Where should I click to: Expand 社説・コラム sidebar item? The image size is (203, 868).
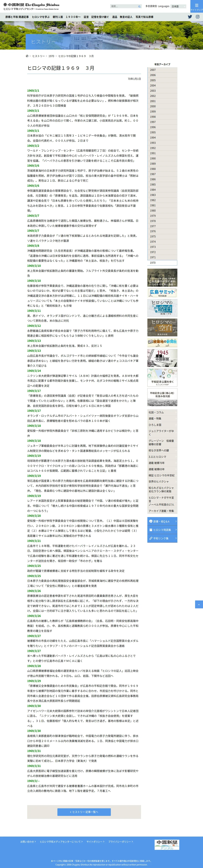(162, 412)
